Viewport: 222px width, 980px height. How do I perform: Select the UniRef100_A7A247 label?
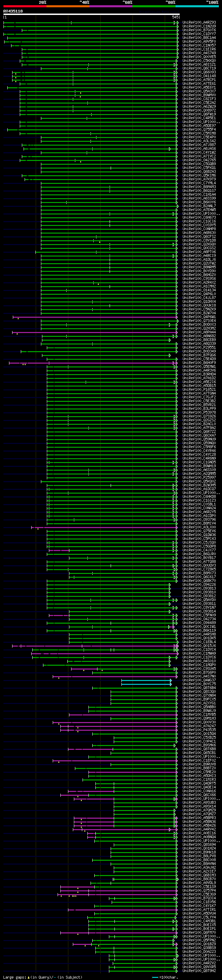click(x=199, y=726)
